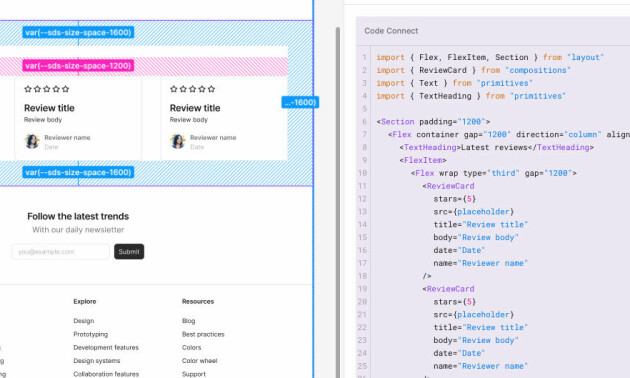Screen dimensions: 630x378
Task: Click code line 1 importing Flex from layout
Action: point(490,57)
